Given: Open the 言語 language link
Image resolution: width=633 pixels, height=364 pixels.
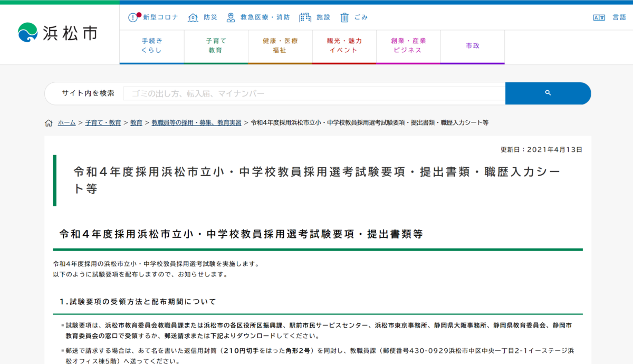Looking at the screenshot, I should click(619, 17).
